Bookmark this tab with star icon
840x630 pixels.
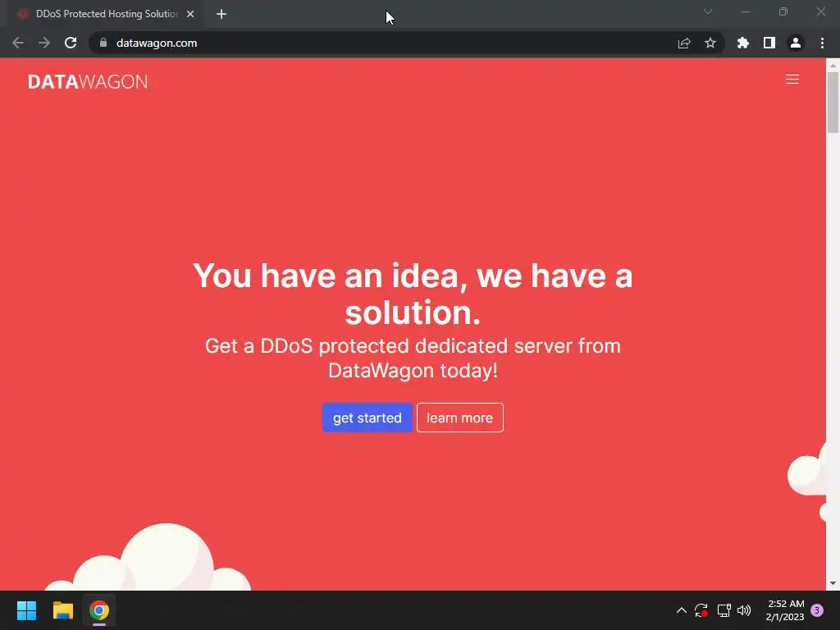710,43
